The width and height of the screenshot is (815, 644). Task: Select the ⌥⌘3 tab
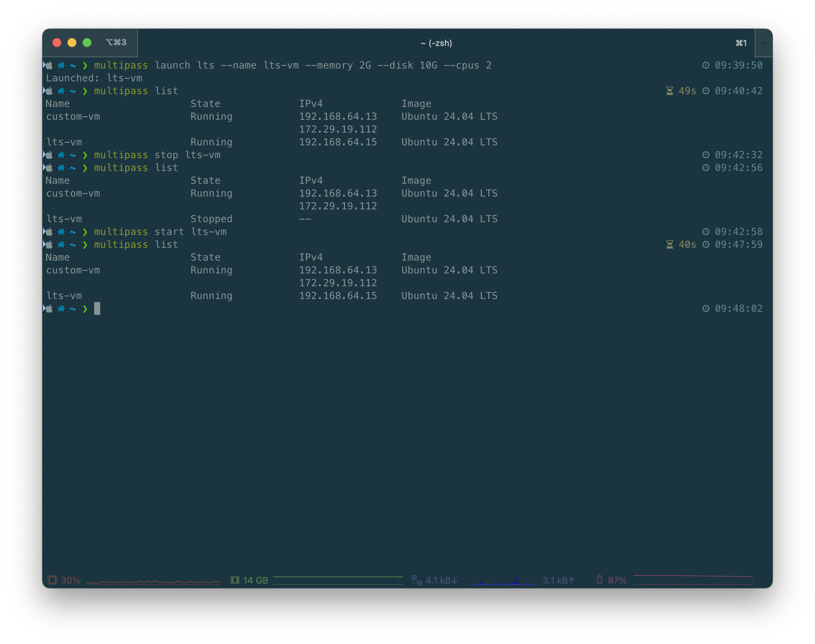pos(116,42)
